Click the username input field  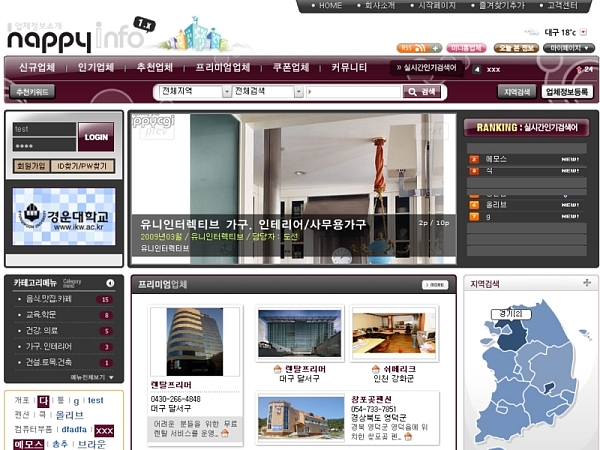coord(43,129)
